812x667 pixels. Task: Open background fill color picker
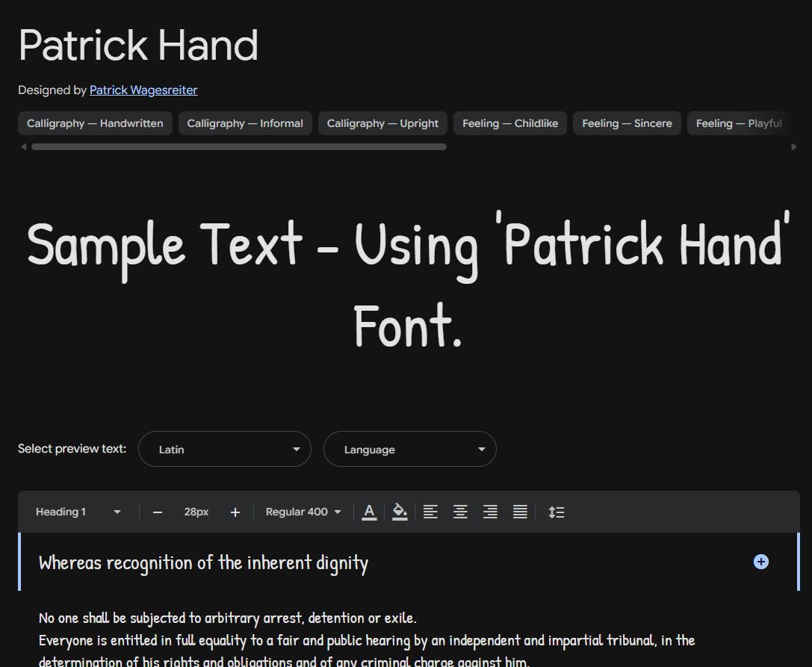pos(400,512)
